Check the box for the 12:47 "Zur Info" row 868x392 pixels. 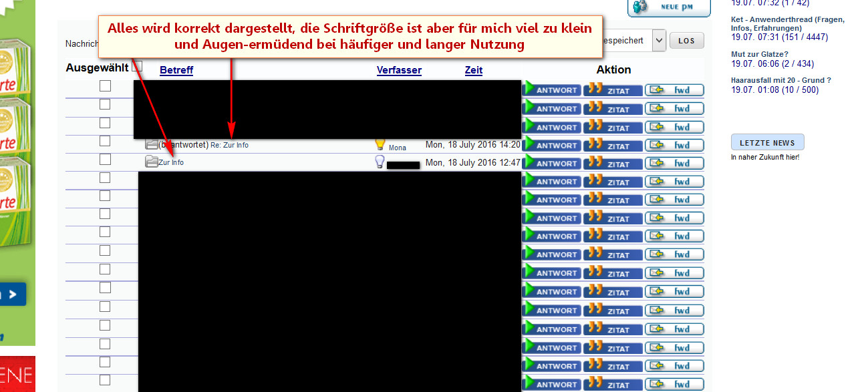pos(105,159)
